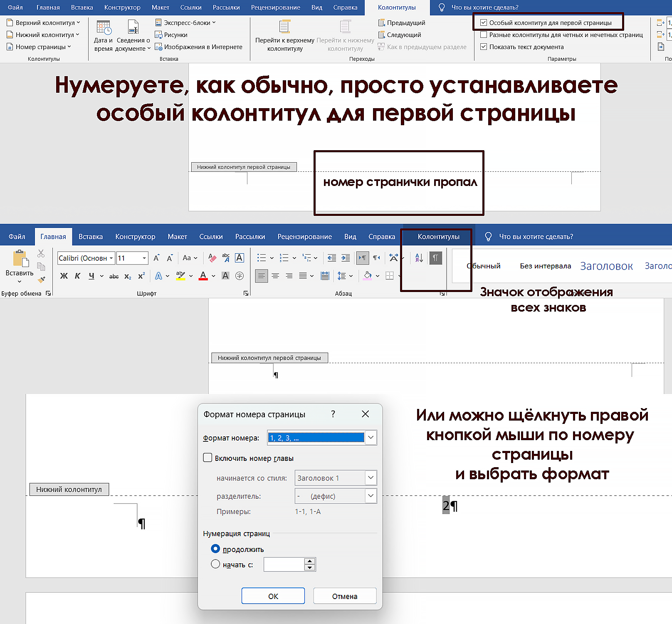
Task: Click the Cut scissors icon
Action: point(41,253)
